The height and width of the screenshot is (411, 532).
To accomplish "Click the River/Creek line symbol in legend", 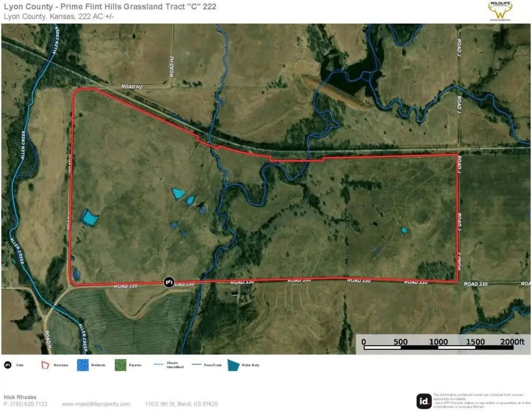I will point(195,365).
